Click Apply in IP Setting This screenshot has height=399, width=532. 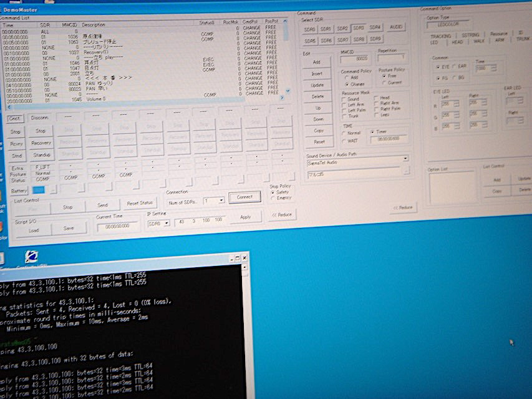click(x=245, y=217)
